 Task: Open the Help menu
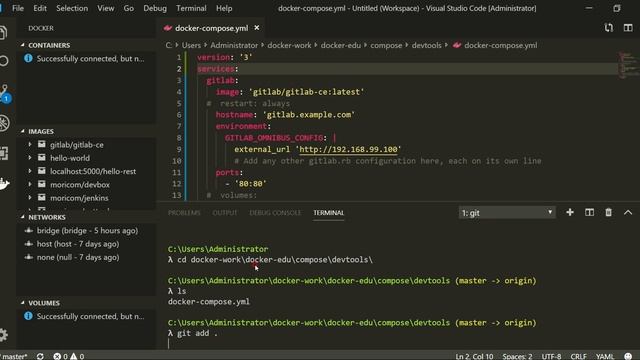[x=224, y=8]
